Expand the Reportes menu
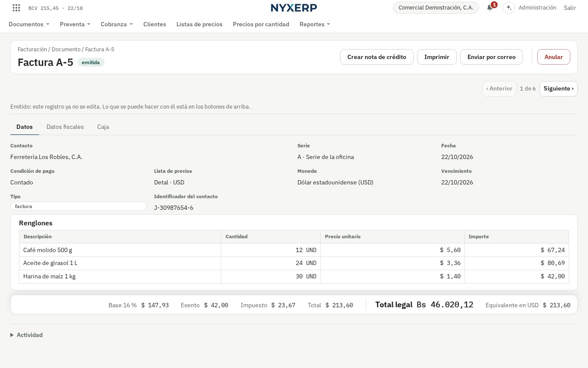 tap(315, 24)
